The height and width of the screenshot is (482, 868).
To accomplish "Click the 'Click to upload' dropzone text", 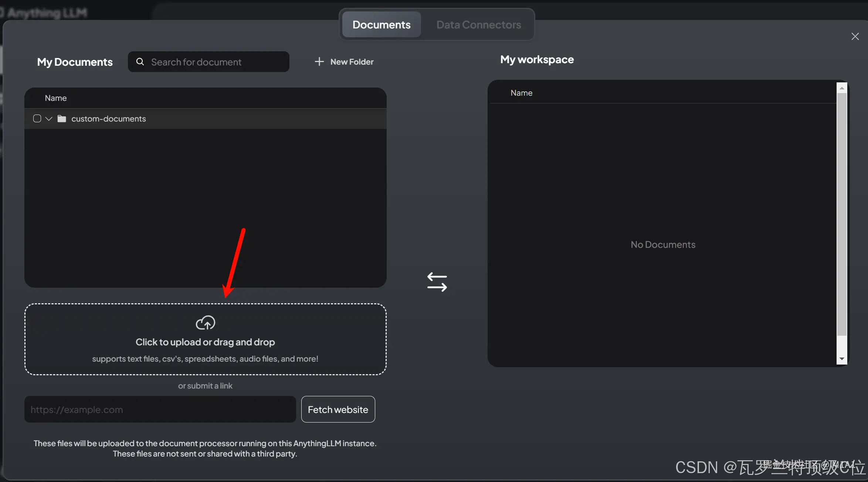I will tap(205, 342).
